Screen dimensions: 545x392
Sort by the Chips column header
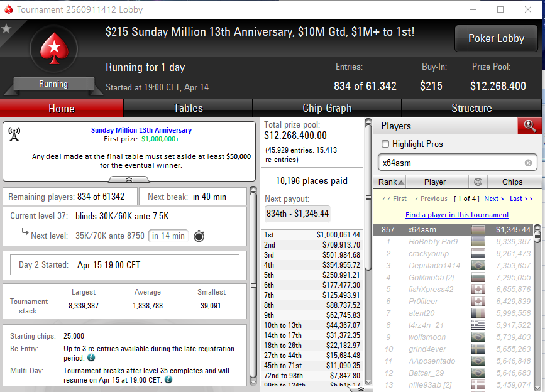click(x=512, y=182)
